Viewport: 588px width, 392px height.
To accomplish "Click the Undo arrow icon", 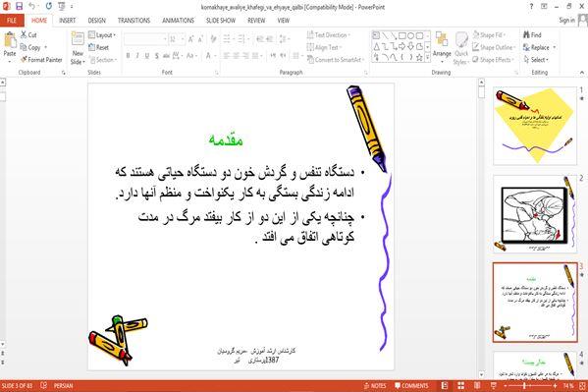I will point(31,6).
